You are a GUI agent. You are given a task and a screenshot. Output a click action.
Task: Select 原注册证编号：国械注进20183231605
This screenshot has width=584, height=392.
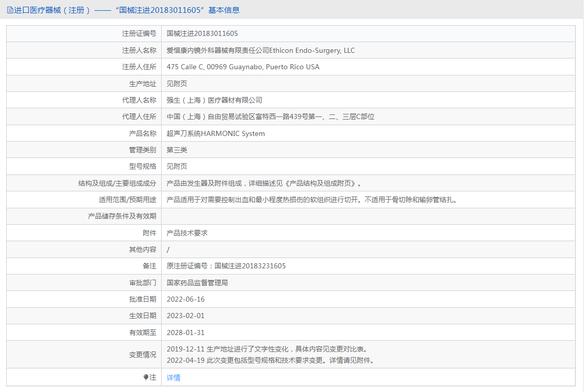pyautogui.click(x=226, y=266)
